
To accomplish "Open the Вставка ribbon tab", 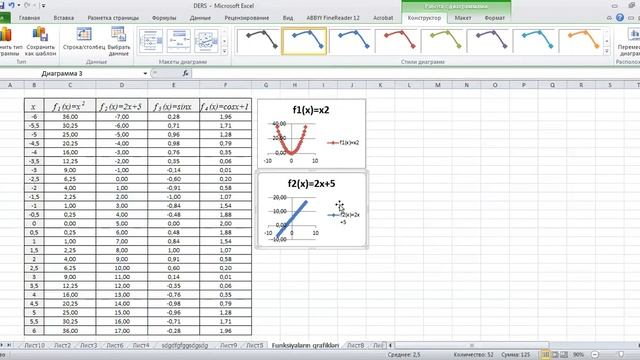I will [64, 18].
